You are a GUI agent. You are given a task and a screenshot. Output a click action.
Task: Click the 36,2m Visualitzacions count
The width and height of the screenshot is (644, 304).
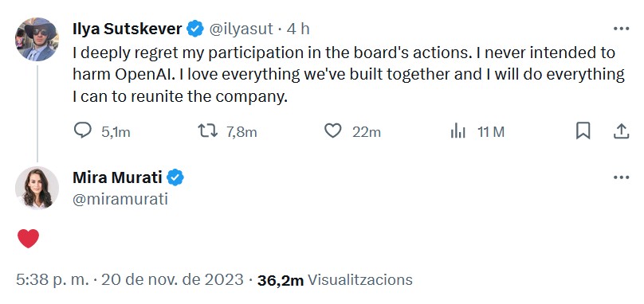(335, 280)
